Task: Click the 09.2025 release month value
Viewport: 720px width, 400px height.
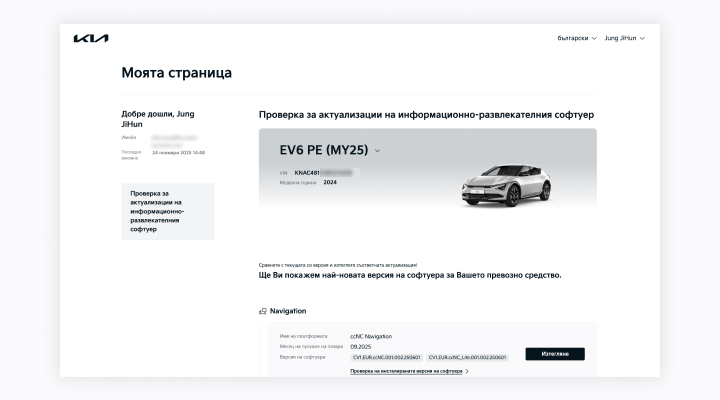Action: tap(361, 346)
